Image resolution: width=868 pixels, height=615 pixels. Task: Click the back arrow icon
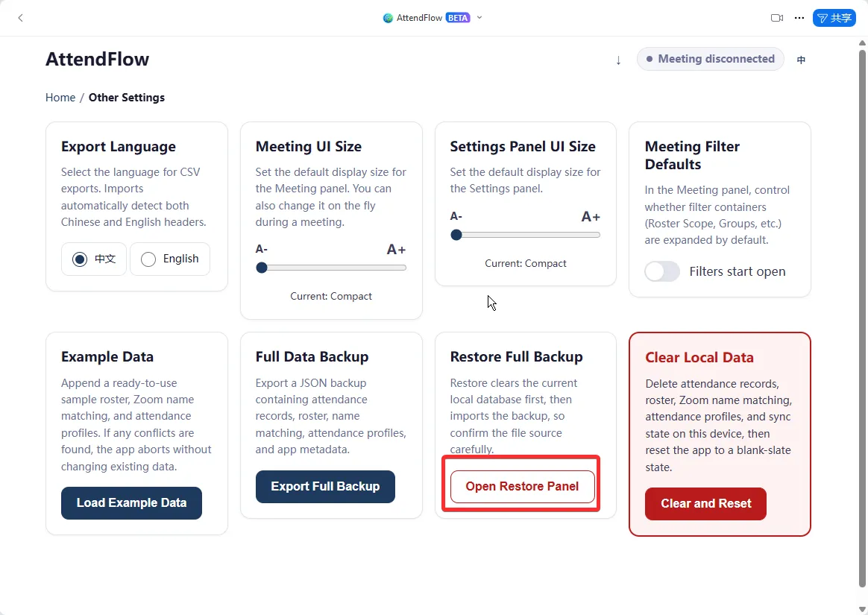[x=20, y=18]
